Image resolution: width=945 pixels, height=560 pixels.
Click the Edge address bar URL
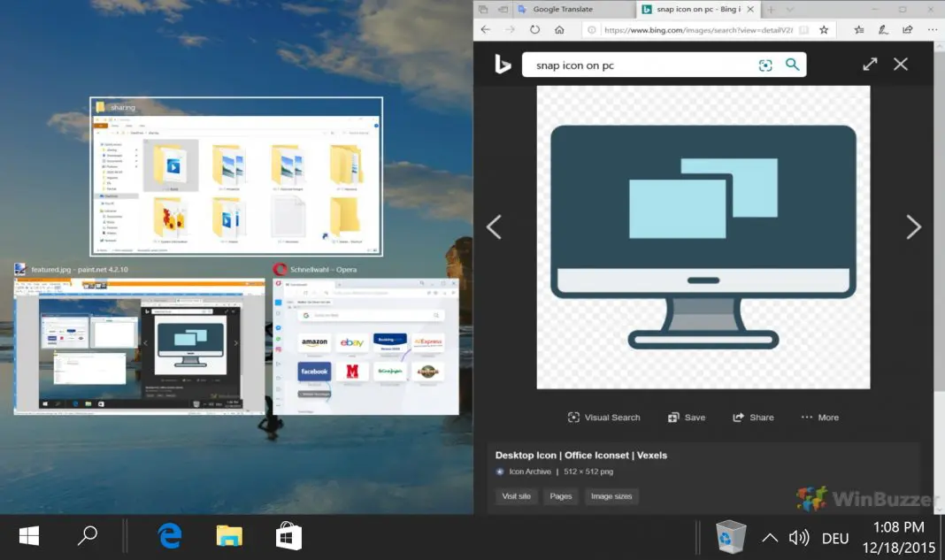click(x=698, y=30)
